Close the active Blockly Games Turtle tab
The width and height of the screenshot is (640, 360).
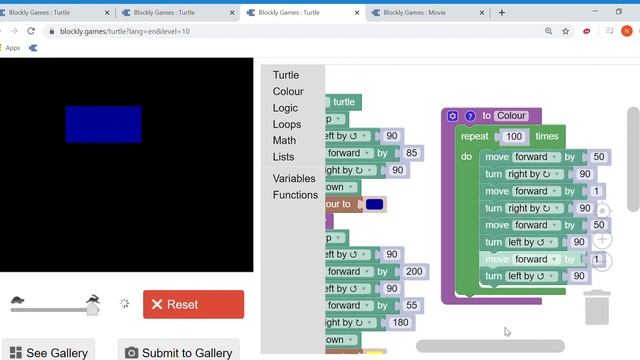pos(357,13)
